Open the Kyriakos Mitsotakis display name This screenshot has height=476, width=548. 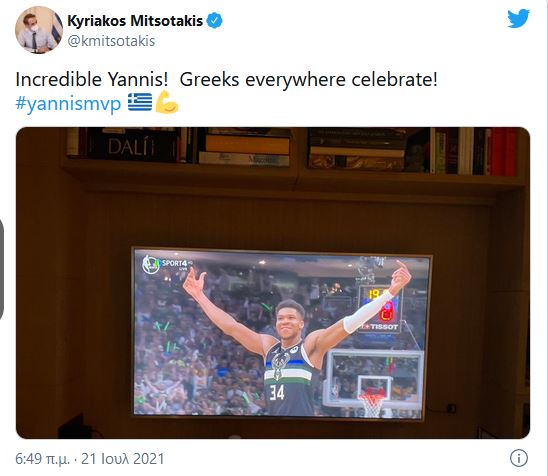pos(135,21)
